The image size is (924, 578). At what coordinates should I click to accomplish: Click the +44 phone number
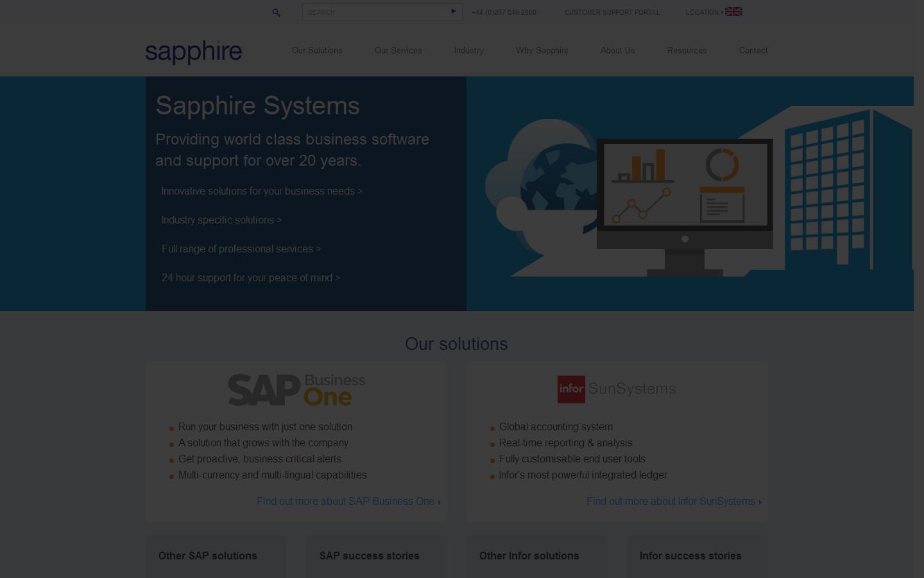504,12
